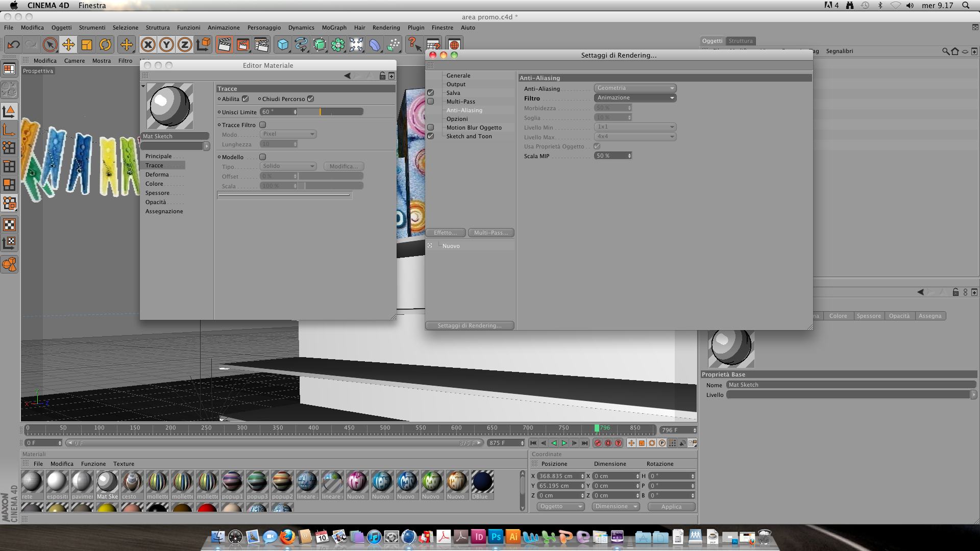Click the Undo arrow icon
This screenshot has height=551, width=980.
(x=13, y=45)
